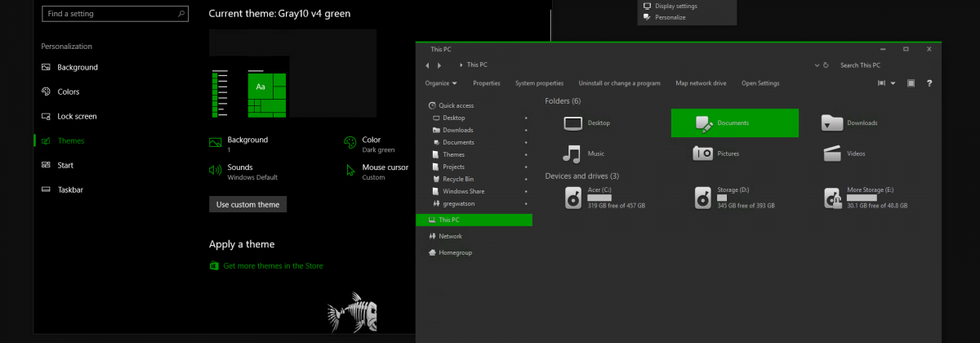Collapse Devices and drives (3) header

(581, 176)
